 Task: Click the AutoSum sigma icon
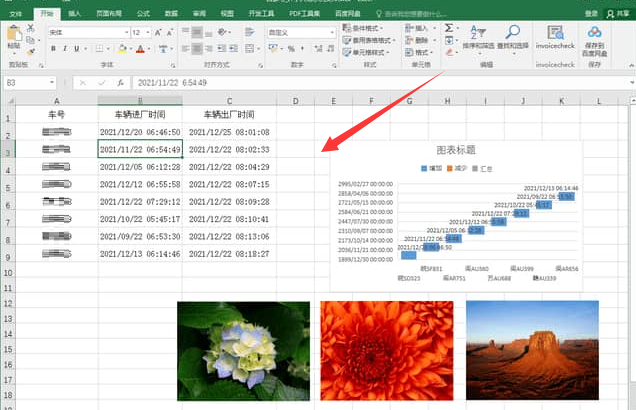(x=449, y=28)
